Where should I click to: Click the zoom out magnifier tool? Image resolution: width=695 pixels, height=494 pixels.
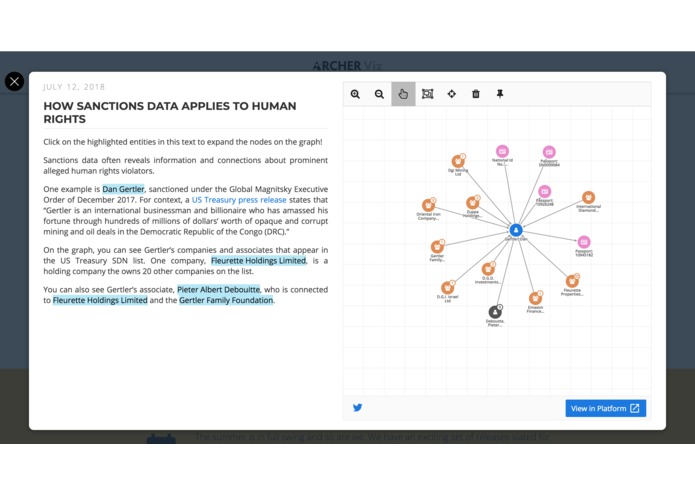pos(379,94)
